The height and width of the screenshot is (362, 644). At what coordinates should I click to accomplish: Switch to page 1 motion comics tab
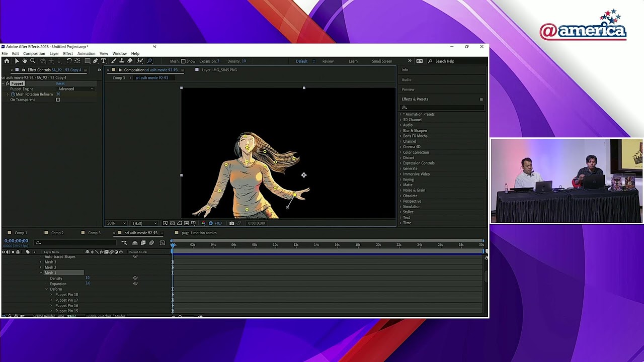(199, 233)
